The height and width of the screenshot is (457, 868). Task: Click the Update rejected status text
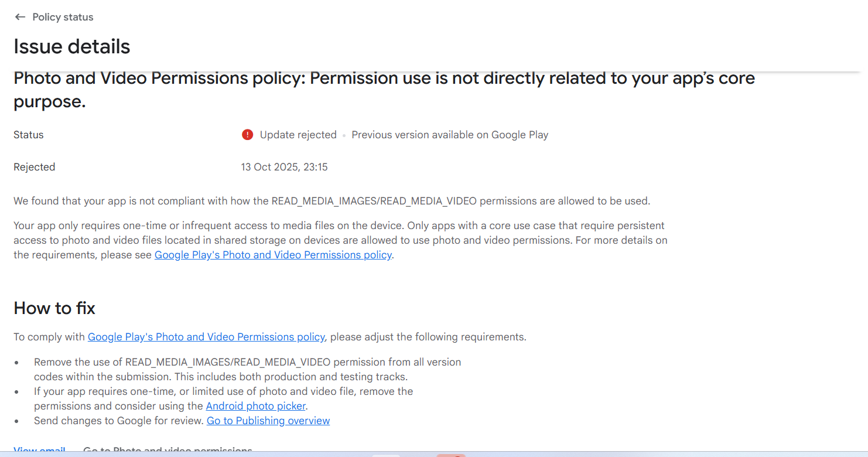click(298, 135)
